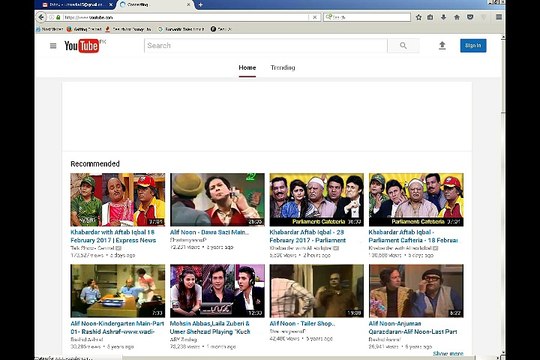Screen dimensions: 540x360
Task: Click the Pocket icon in the toolbar
Action: (x=470, y=17)
